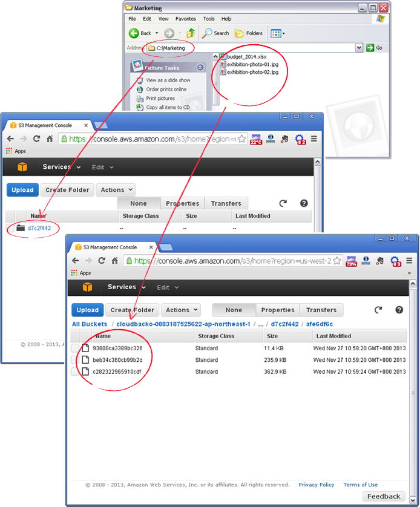Click the All Buckets breadcrumb link
The height and width of the screenshot is (507, 420).
click(x=90, y=324)
